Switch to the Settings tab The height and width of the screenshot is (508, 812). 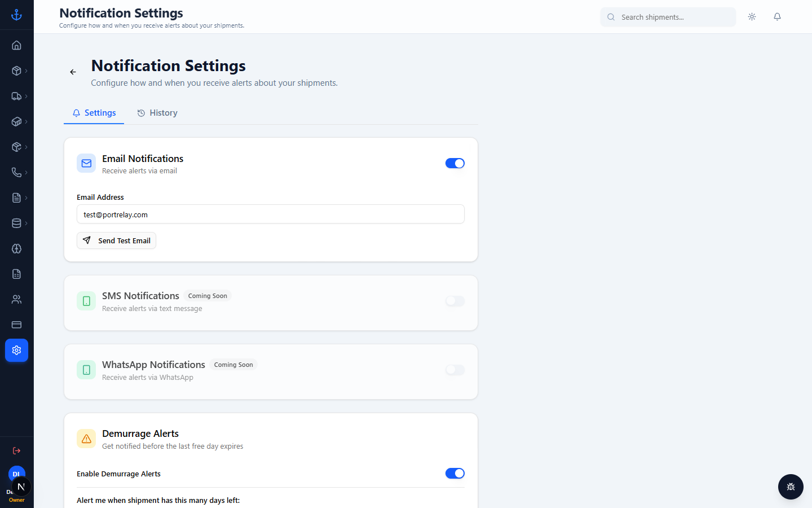[94, 113]
